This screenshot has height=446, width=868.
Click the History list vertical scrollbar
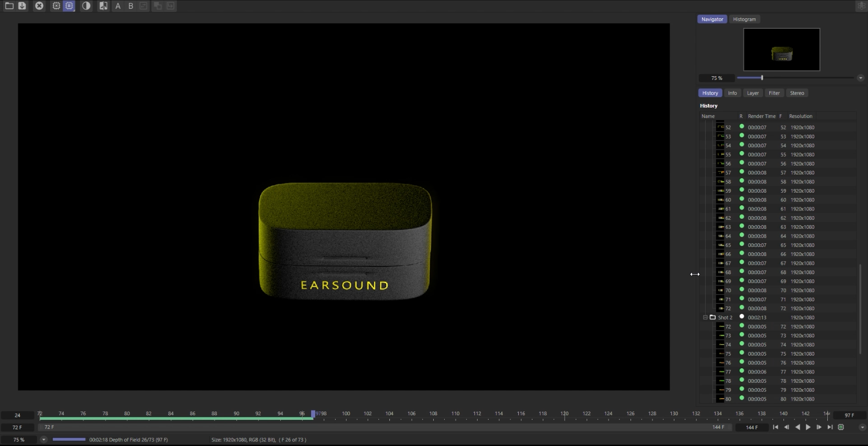pos(860,309)
